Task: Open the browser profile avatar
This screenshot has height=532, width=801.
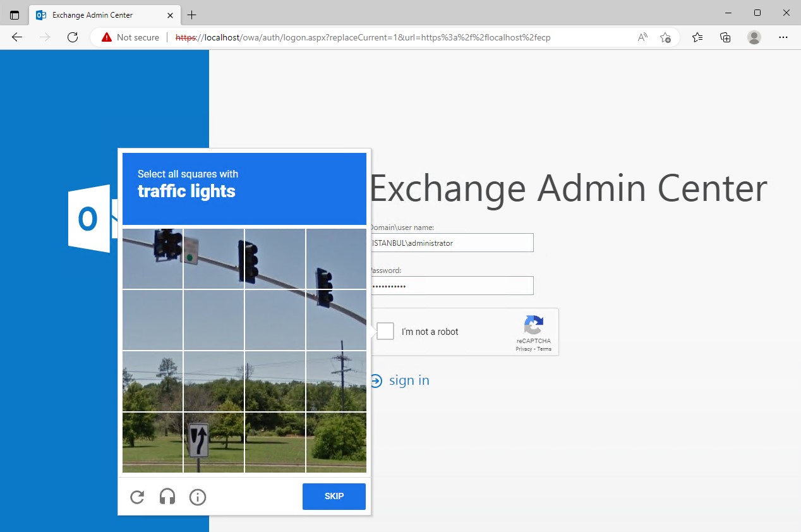Action: (x=754, y=37)
